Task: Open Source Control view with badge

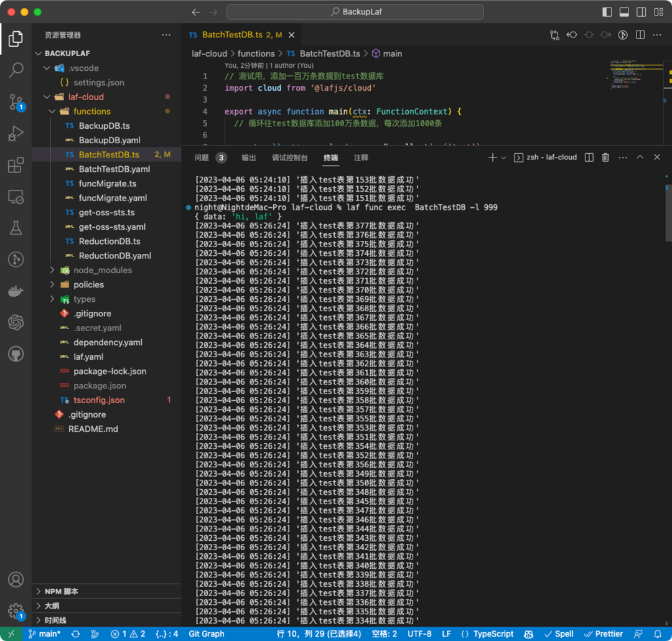Action: tap(16, 102)
